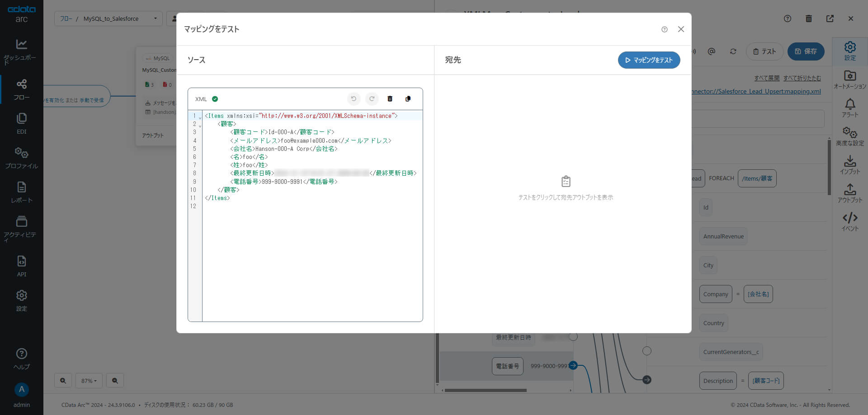Screen dimensions: 868x415
Task: Click the テスト button in the panel
Action: (764, 51)
